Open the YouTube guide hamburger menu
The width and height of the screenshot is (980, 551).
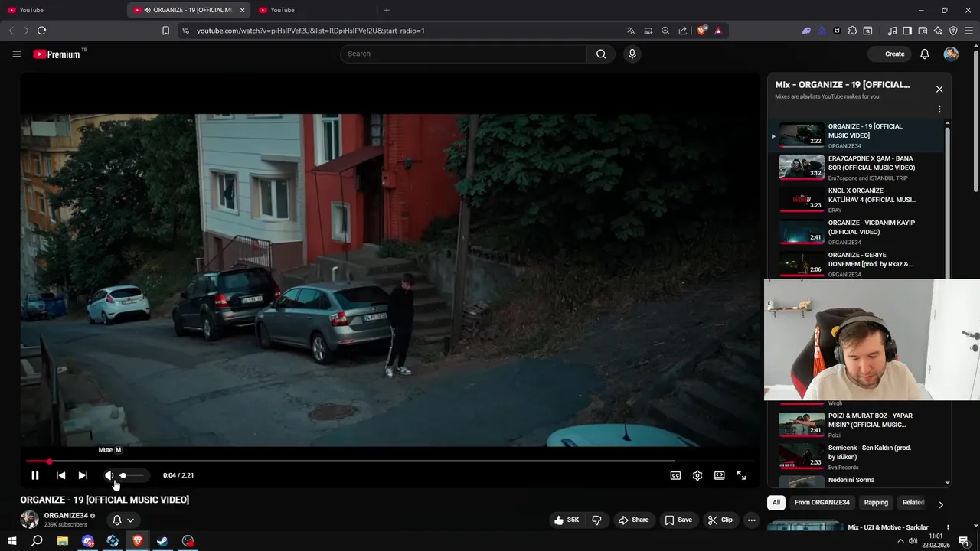(x=16, y=54)
